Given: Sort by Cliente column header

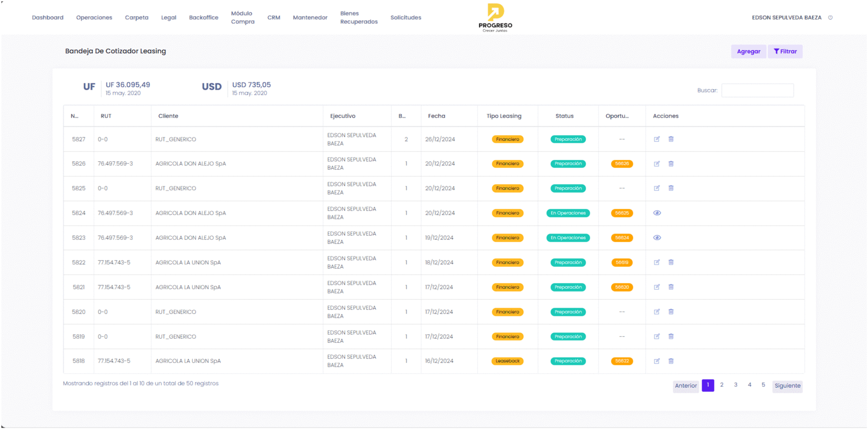Looking at the screenshot, I should (x=237, y=116).
